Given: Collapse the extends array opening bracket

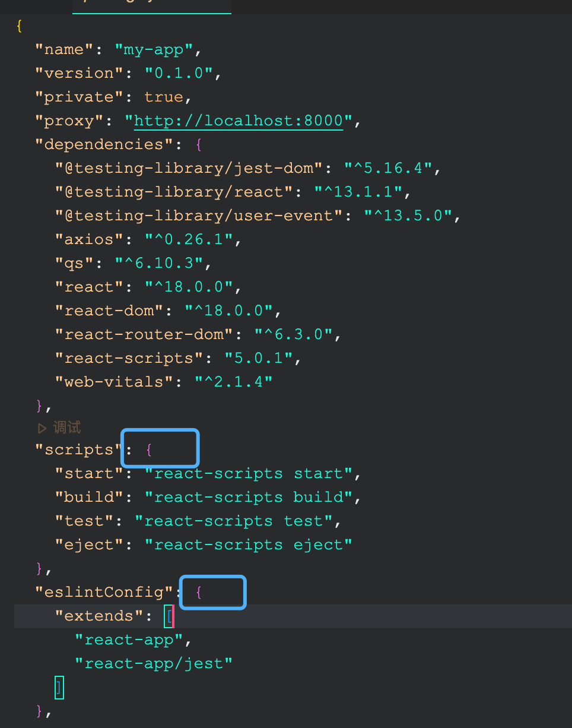Looking at the screenshot, I should click(170, 616).
